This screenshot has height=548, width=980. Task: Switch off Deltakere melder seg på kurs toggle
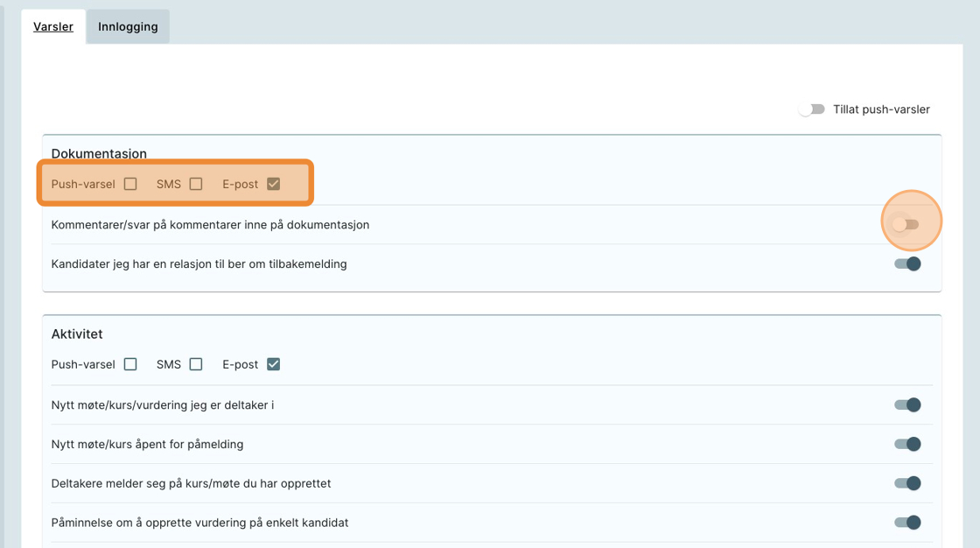[907, 483]
